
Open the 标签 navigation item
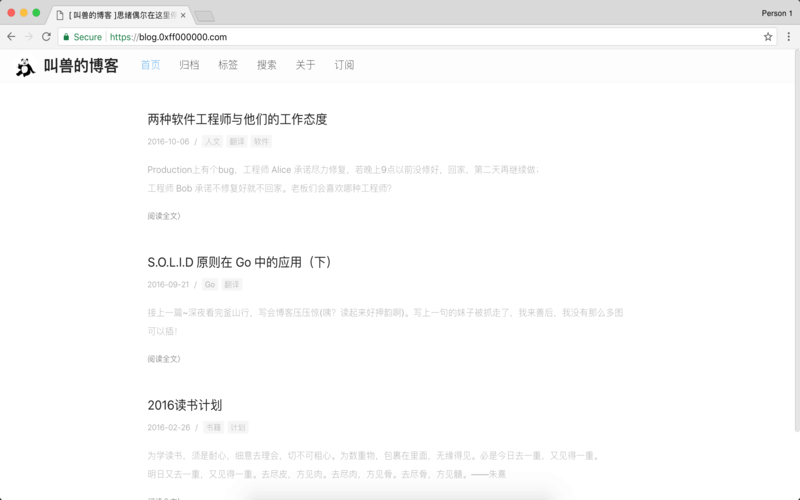[x=228, y=65]
